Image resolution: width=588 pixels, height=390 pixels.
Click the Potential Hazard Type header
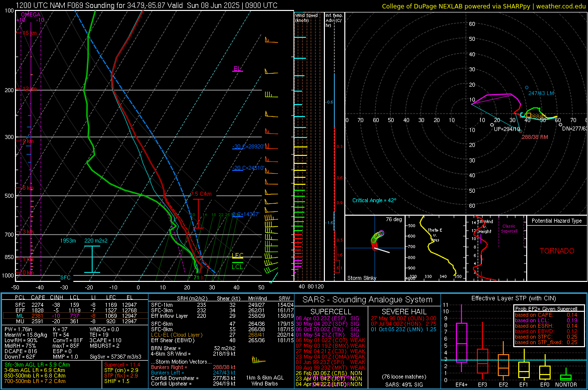pyautogui.click(x=557, y=221)
